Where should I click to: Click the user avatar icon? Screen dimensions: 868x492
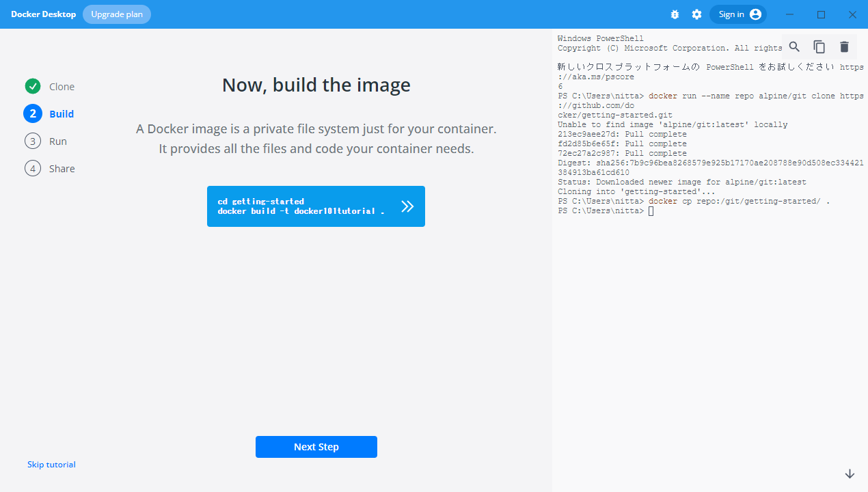click(755, 14)
